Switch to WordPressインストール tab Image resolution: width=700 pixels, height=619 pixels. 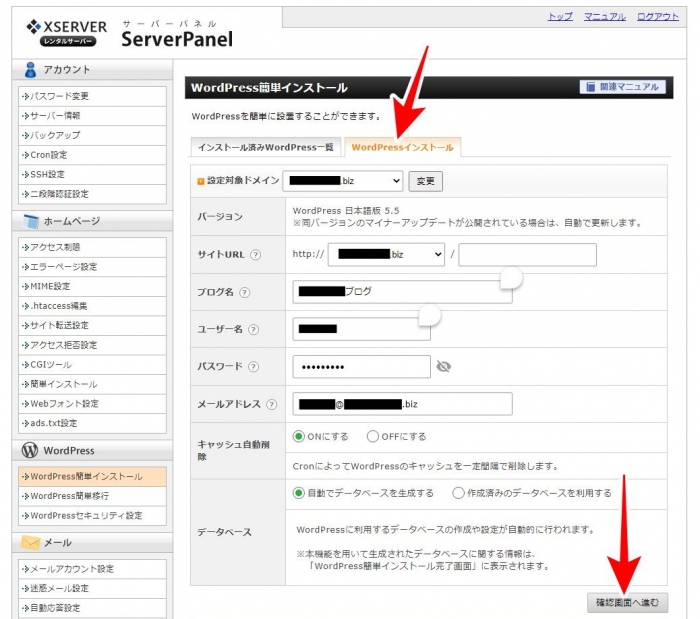402,147
